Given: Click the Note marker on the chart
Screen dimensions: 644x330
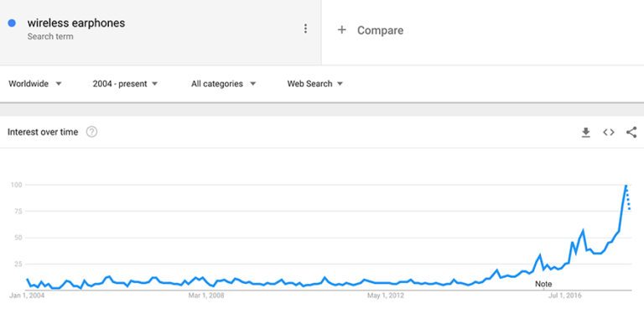Looking at the screenshot, I should pyautogui.click(x=543, y=284).
